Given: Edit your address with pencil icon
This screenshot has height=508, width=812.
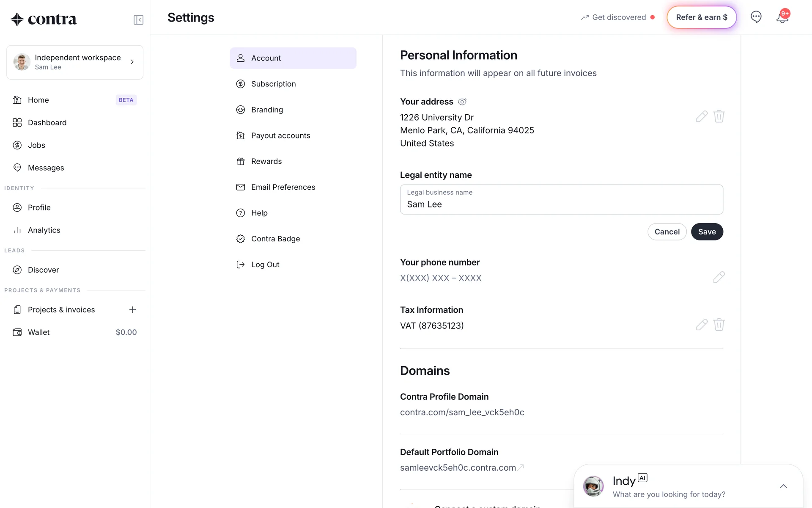Looking at the screenshot, I should 702,116.
